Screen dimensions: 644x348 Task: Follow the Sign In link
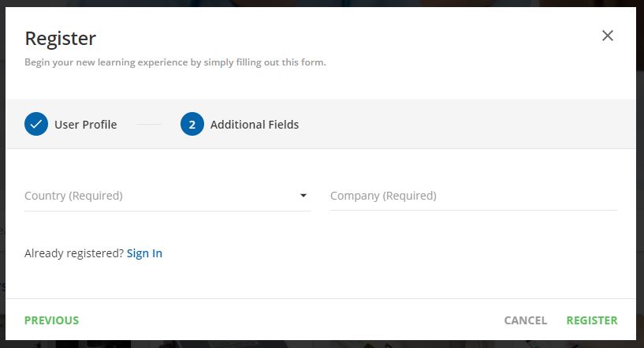coord(144,253)
